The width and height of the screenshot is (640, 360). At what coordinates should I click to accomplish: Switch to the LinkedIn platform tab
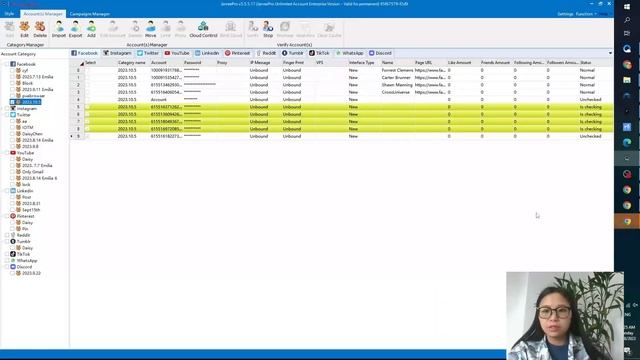click(207, 53)
